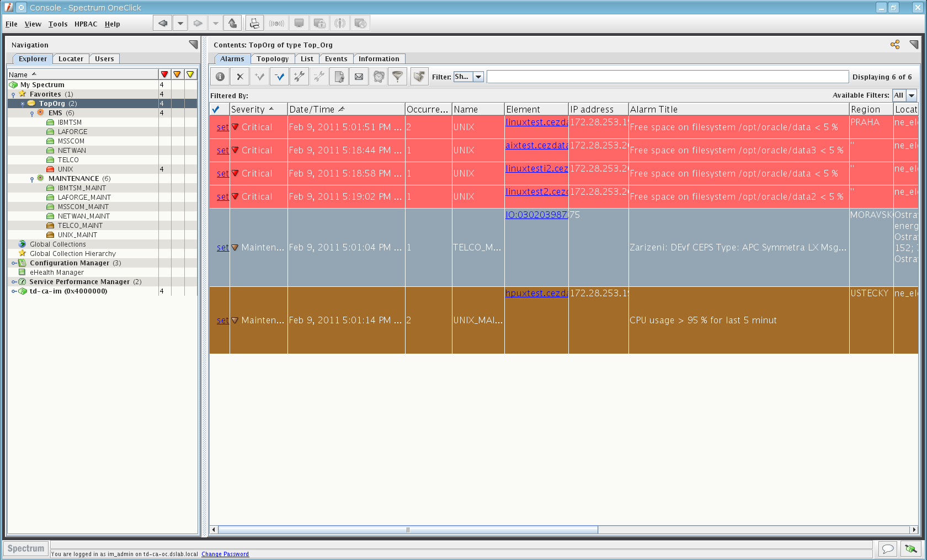The height and width of the screenshot is (560, 927).
Task: Click the linuxtesti2.cez element link
Action: pyautogui.click(x=536, y=168)
